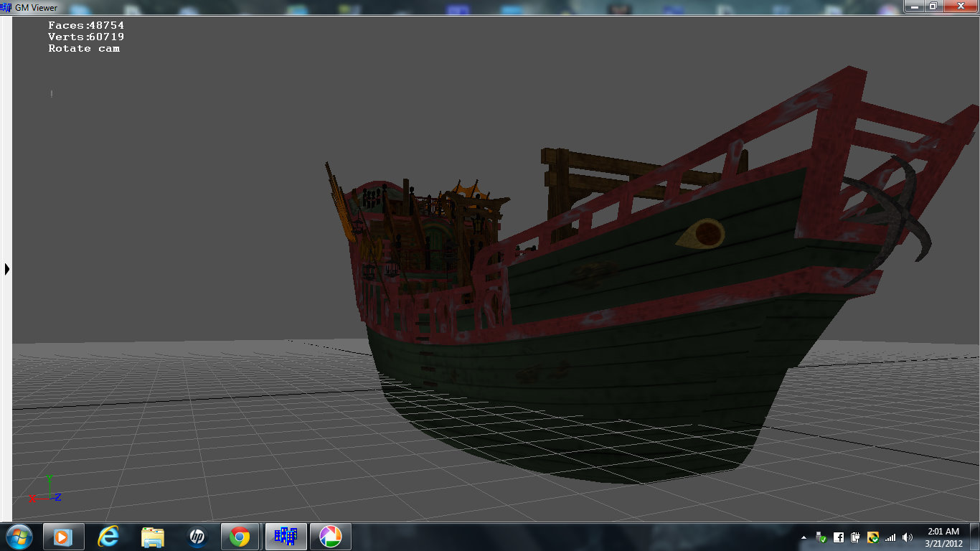
Task: Click the Show Desktop strip
Action: [975, 537]
